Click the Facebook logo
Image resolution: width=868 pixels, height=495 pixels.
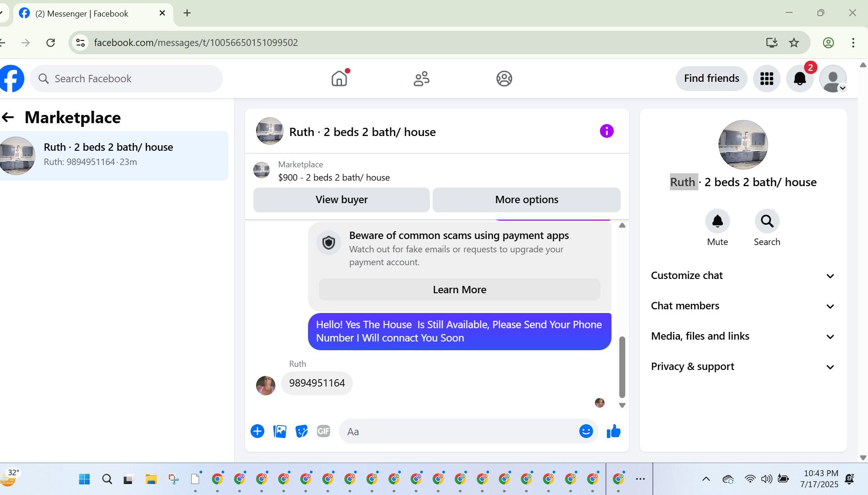pyautogui.click(x=11, y=79)
